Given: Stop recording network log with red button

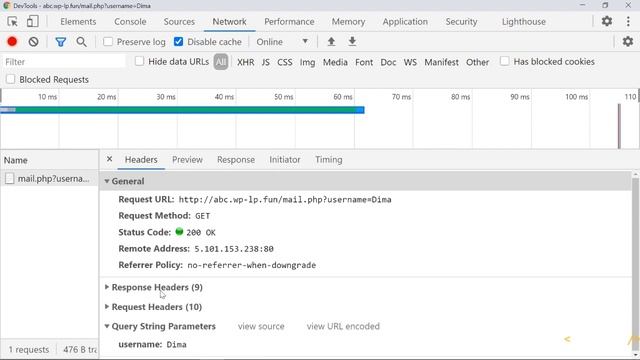Looking at the screenshot, I should click(x=12, y=42).
